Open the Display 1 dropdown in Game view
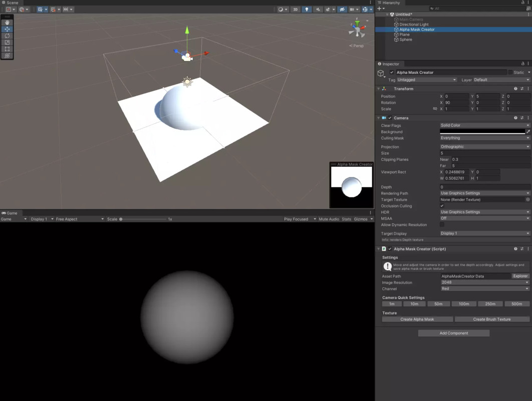This screenshot has height=401, width=532. pyautogui.click(x=42, y=219)
